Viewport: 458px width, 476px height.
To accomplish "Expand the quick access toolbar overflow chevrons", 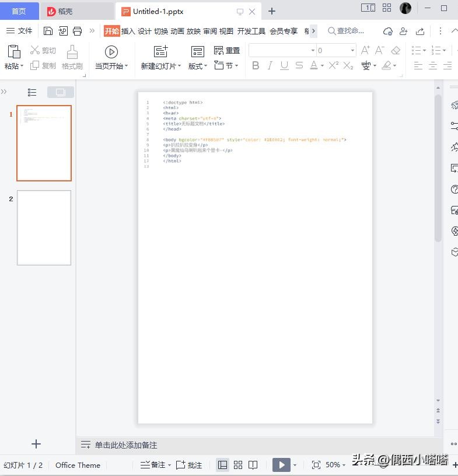I will pos(92,31).
